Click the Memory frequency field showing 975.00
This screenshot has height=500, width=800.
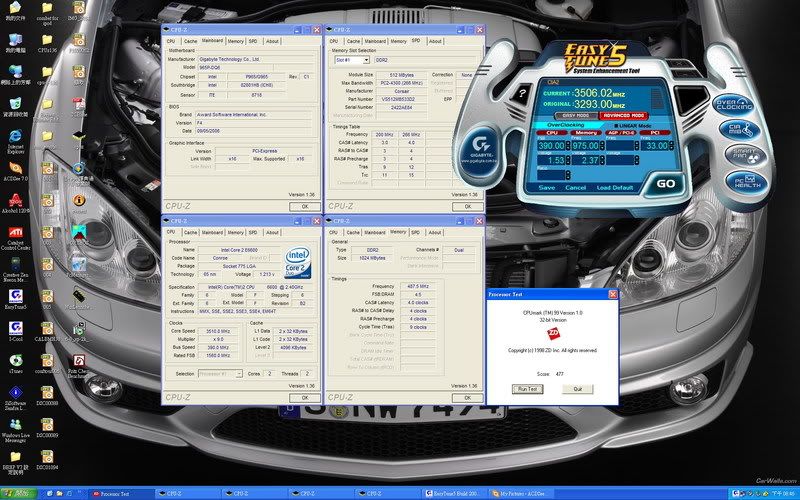point(585,146)
